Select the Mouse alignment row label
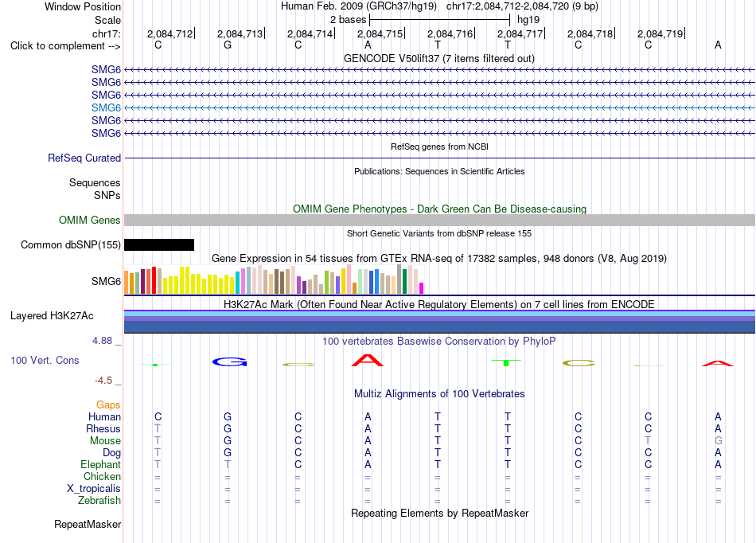Viewport: 756px width, 543px height. coord(105,441)
